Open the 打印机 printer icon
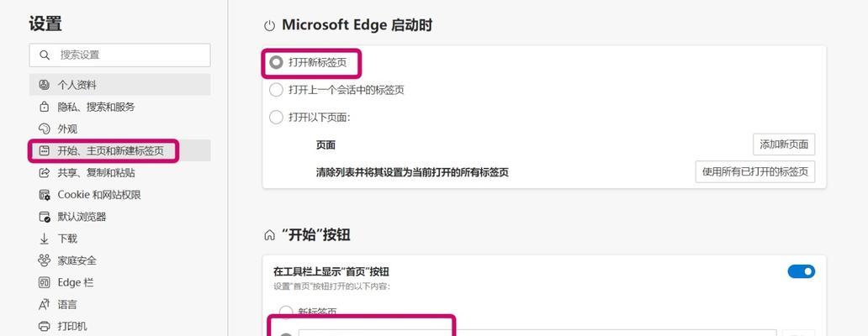 click(x=45, y=326)
